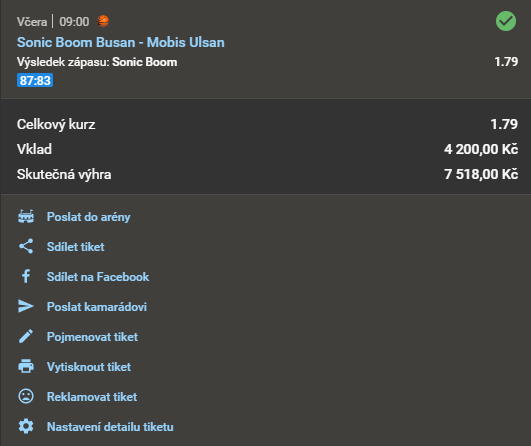Click the sad face complaint icon
This screenshot has height=446, width=531.
point(26,396)
